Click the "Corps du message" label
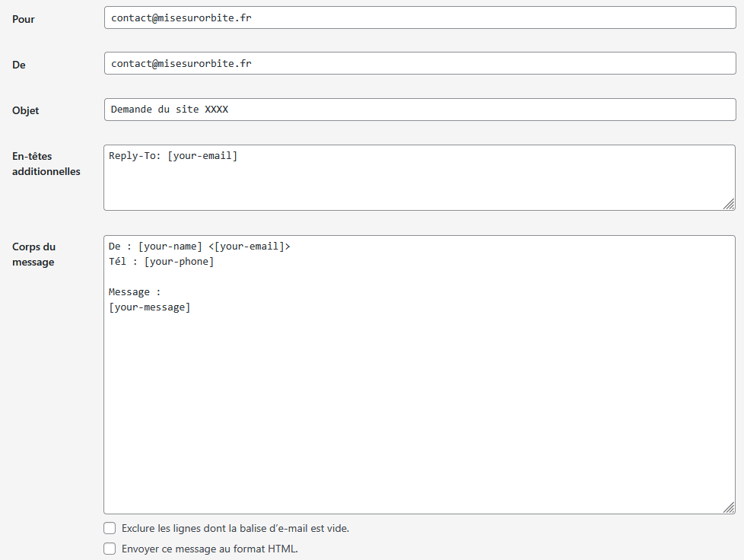 (33, 254)
